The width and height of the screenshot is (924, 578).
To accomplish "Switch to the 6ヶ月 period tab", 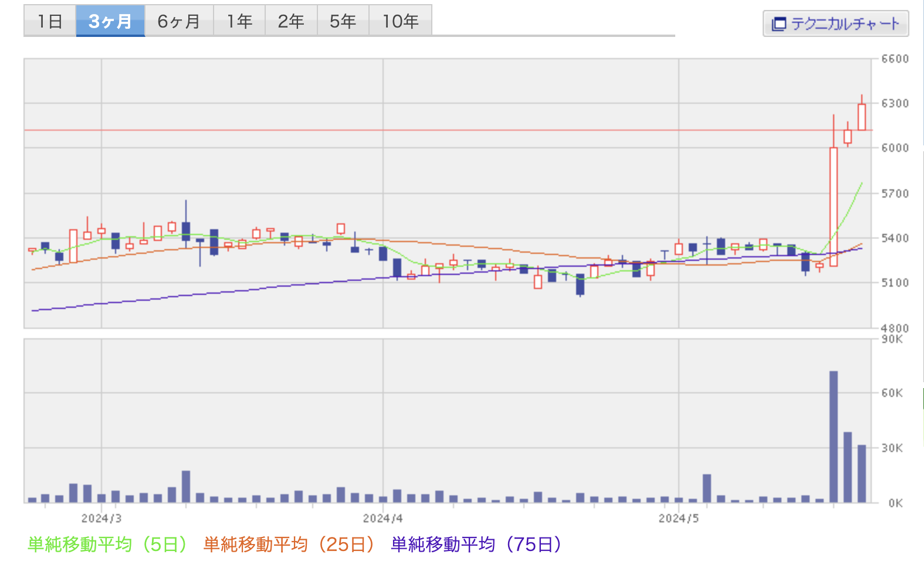I will pyautogui.click(x=179, y=21).
